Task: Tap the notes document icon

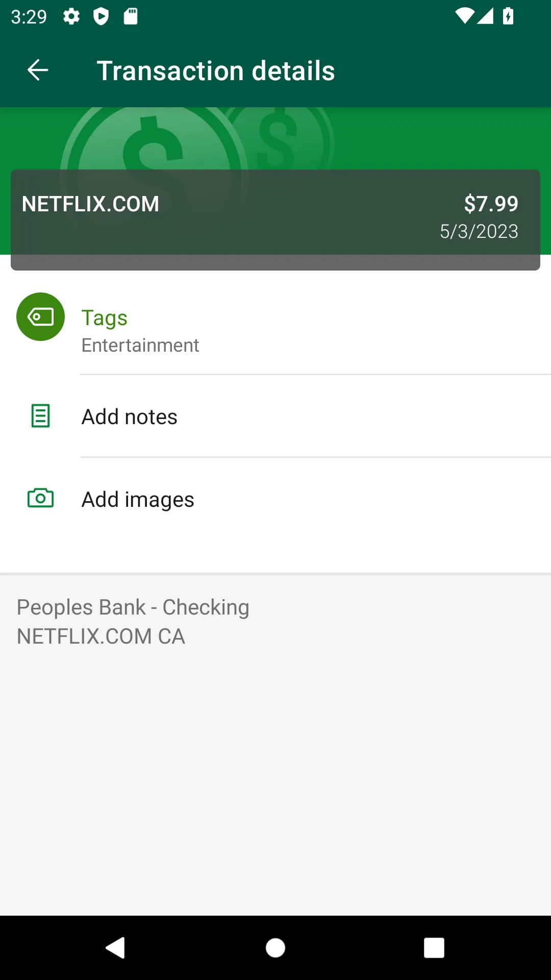Action: (x=40, y=416)
